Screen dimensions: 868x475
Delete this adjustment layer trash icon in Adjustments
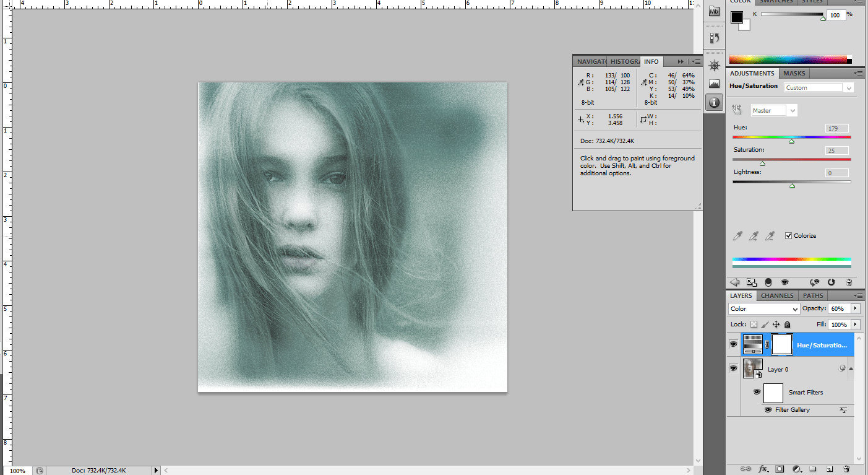(x=849, y=282)
